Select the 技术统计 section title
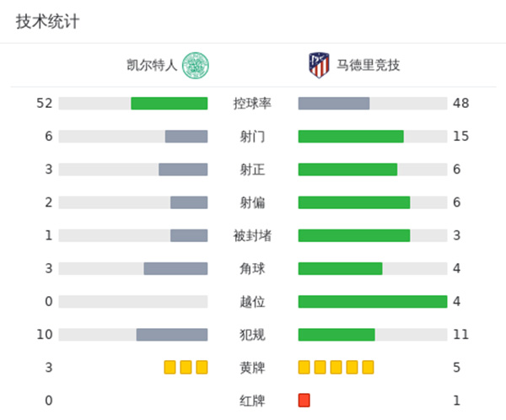Screen dimensions: 506x420 point(47,22)
